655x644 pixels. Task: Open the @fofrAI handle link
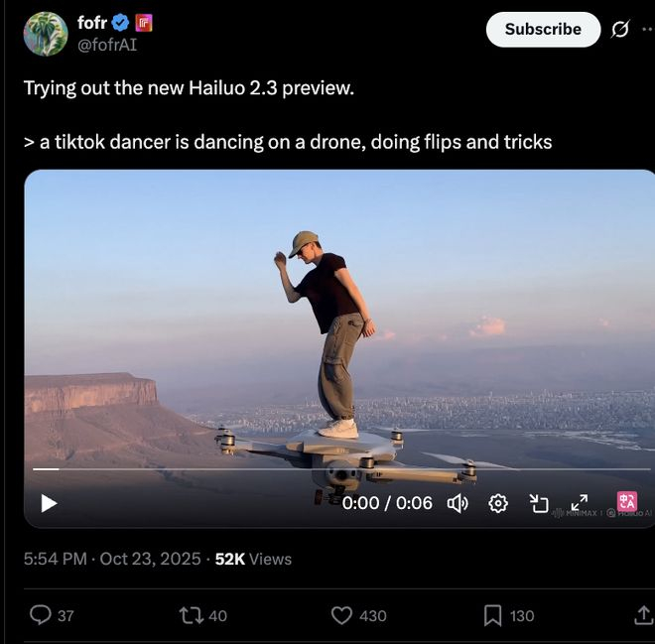coord(107,44)
